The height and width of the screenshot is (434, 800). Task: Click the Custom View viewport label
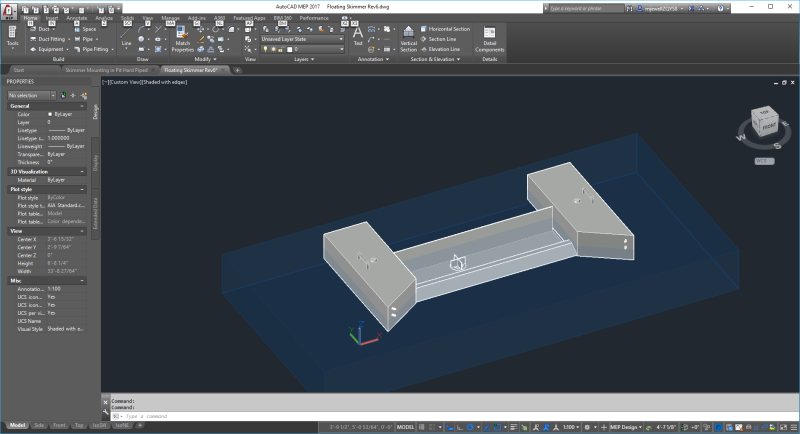click(x=125, y=82)
